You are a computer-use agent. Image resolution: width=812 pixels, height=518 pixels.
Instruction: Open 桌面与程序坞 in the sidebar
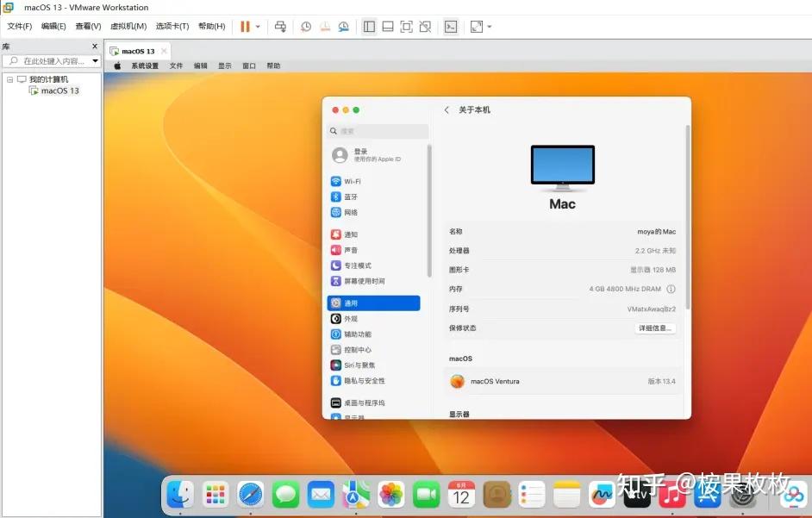[x=374, y=403]
